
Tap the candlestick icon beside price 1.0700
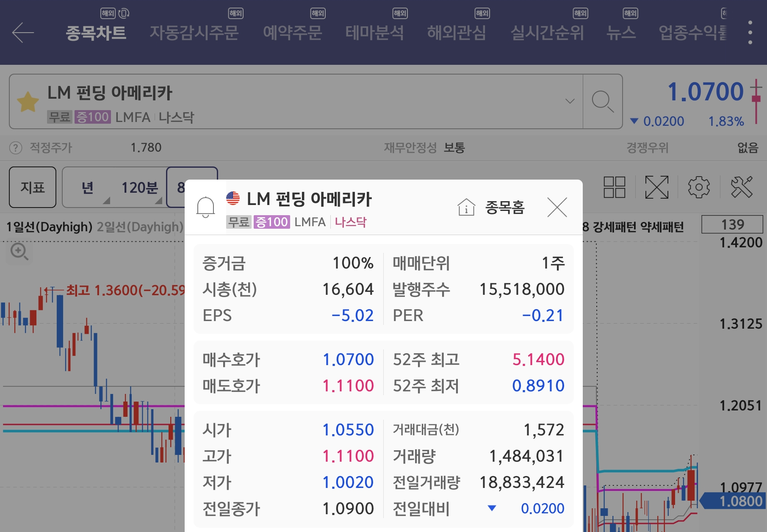(756, 102)
